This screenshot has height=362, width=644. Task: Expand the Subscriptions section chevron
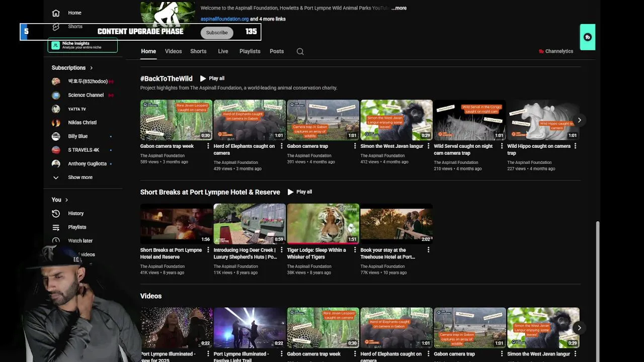tap(91, 68)
